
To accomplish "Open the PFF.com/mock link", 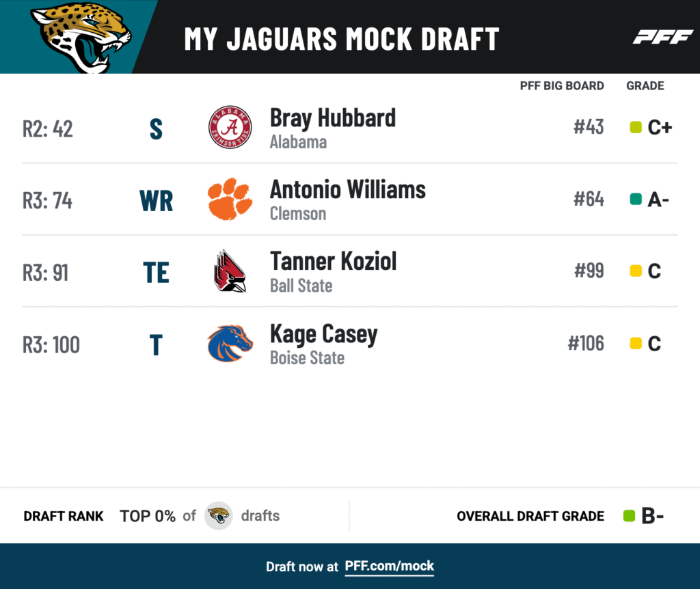I will [x=389, y=566].
